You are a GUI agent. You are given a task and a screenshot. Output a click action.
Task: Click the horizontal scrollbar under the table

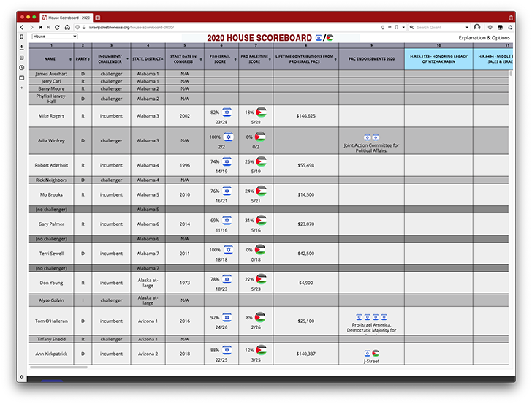click(58, 367)
